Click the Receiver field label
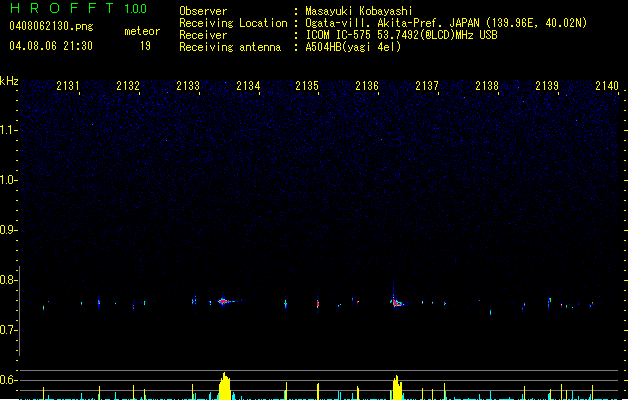Viewport: 629px width, 400px height. (x=203, y=35)
